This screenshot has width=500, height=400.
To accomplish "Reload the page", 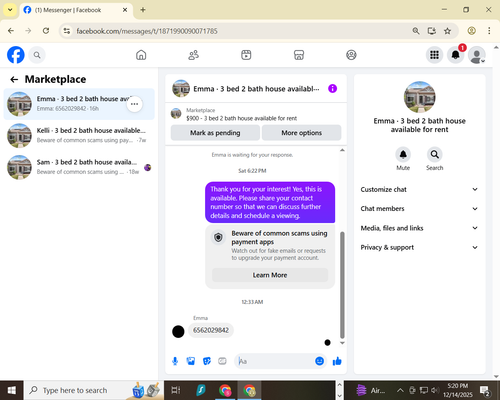I will [46, 31].
